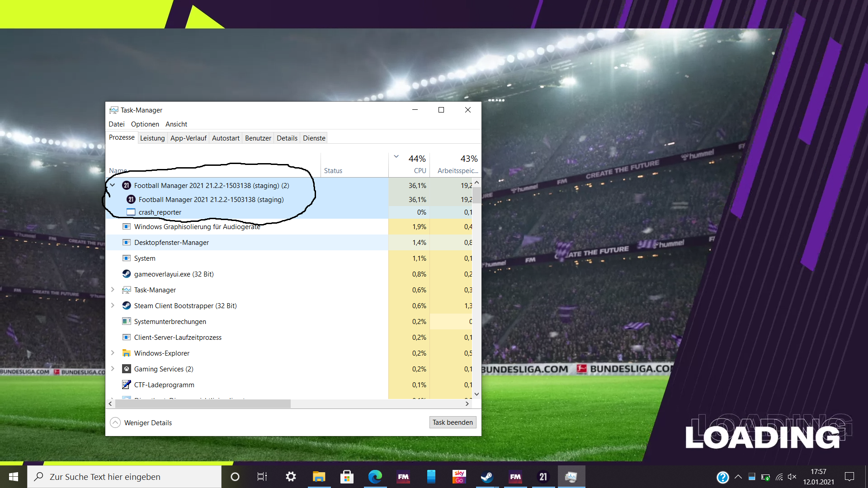Select the Client-Server-Laufzeitprozess row
This screenshot has width=868, height=488.
(x=289, y=337)
